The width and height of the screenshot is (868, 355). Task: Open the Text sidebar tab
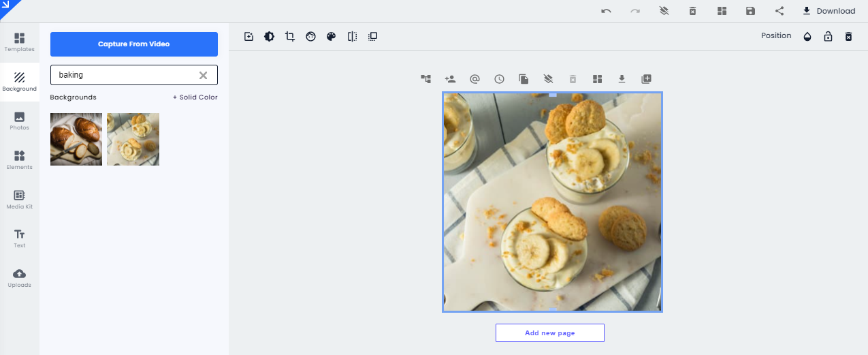pos(19,238)
